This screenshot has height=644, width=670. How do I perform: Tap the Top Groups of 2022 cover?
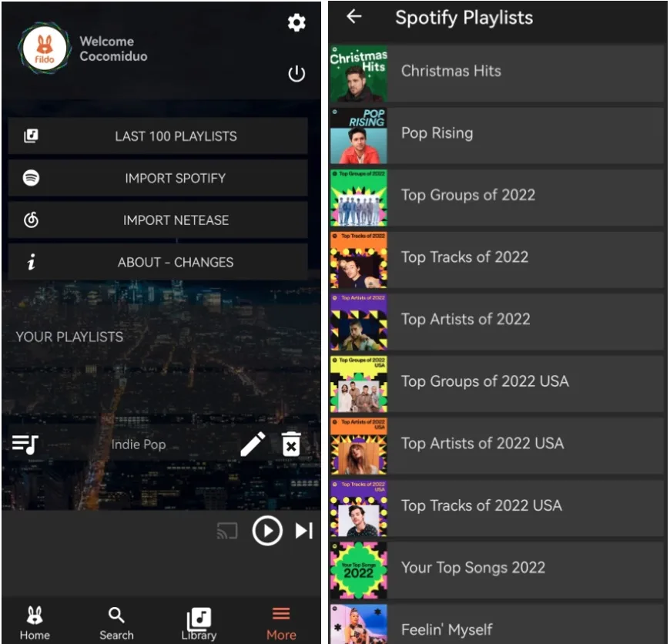coord(359,197)
